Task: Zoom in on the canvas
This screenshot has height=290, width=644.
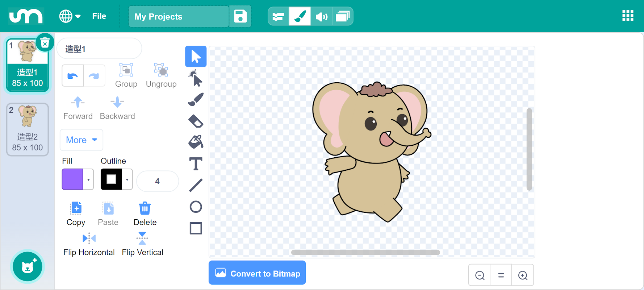Action: coord(523,275)
